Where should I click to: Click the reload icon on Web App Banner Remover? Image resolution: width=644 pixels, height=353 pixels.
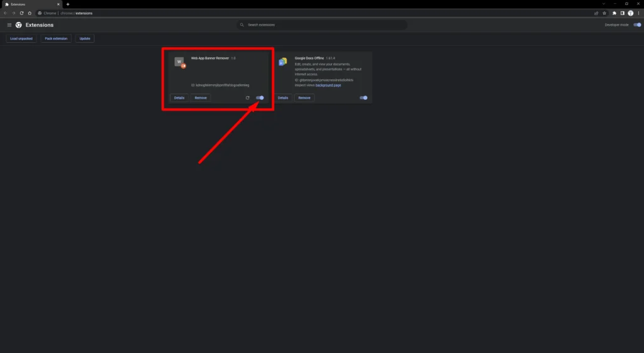(248, 98)
